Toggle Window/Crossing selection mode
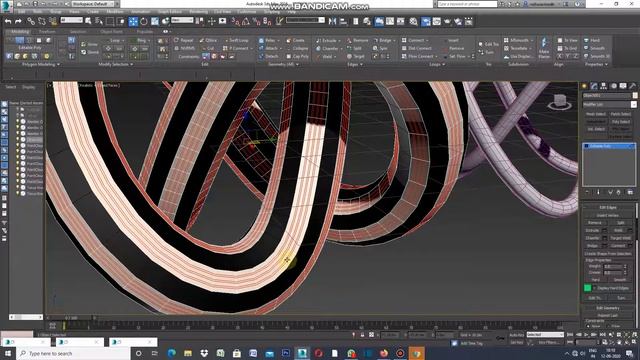 tap(121, 21)
